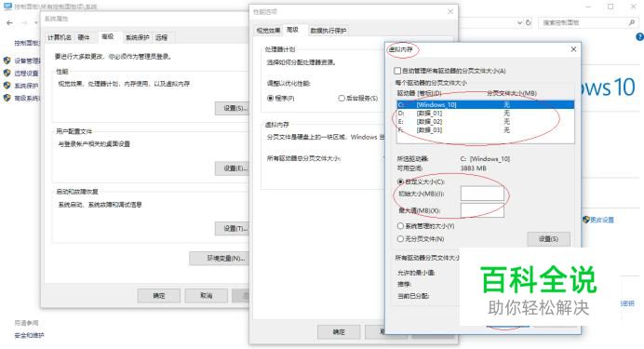The height and width of the screenshot is (349, 644).
Task: Select drive F: [数据_03] row
Action: [486, 129]
